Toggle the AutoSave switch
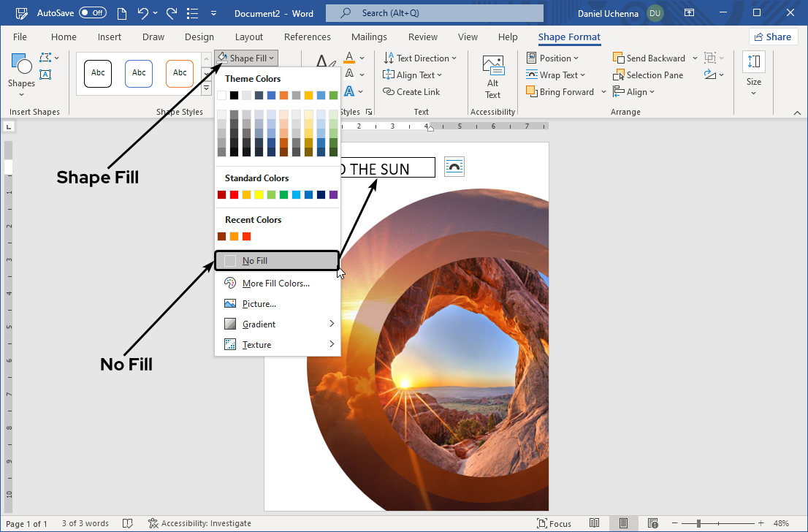This screenshot has height=532, width=808. (92, 13)
